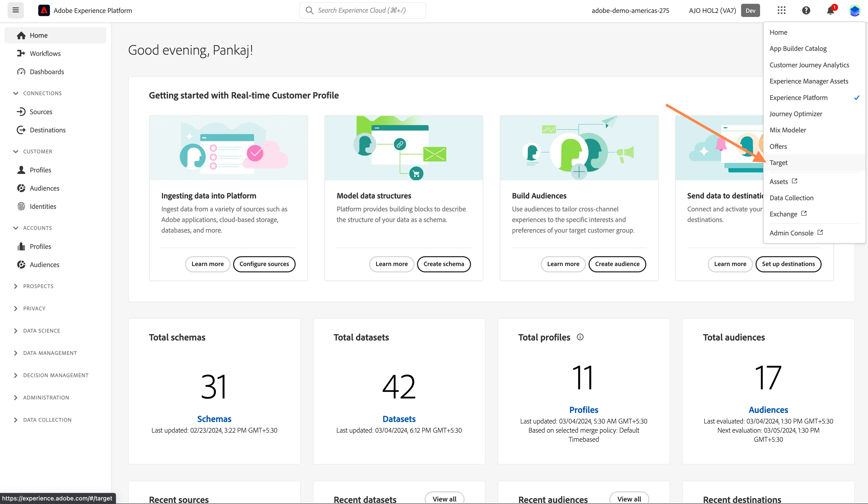Expand the Decision Management section

[x=51, y=375]
